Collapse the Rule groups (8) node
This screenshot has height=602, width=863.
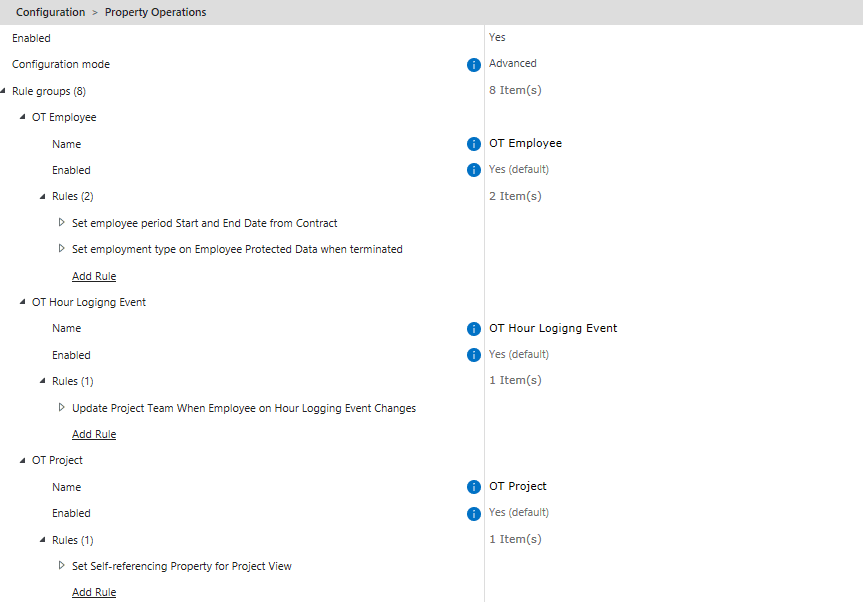click(x=4, y=91)
